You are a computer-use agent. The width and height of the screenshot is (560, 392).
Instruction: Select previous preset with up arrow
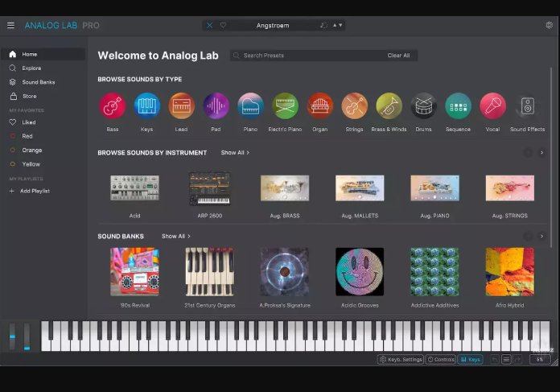(x=335, y=26)
